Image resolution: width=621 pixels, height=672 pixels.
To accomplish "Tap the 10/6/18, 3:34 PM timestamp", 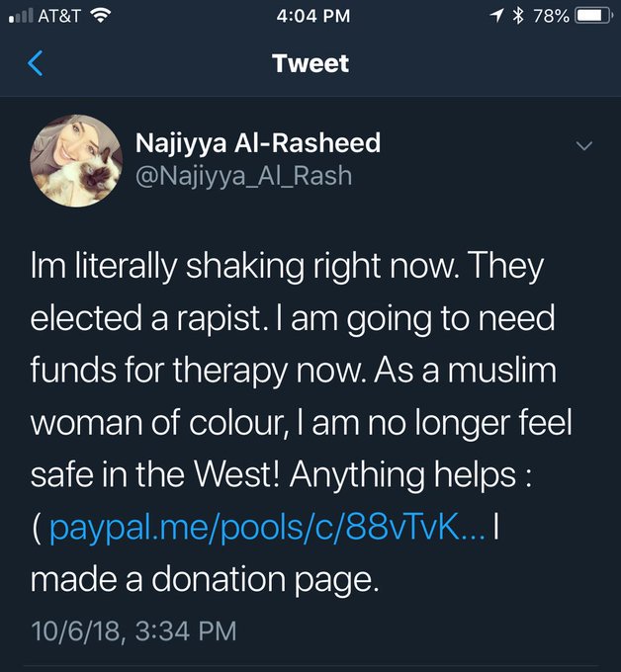I will click(x=133, y=630).
